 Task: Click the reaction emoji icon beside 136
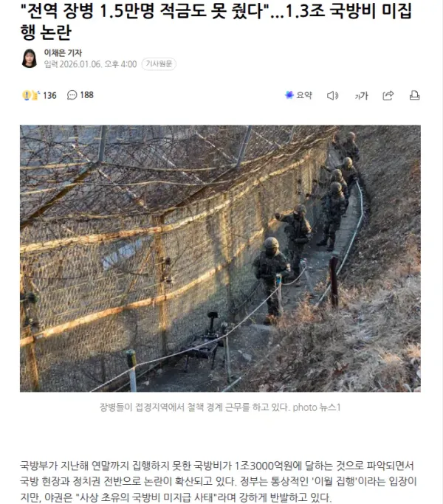coord(31,95)
